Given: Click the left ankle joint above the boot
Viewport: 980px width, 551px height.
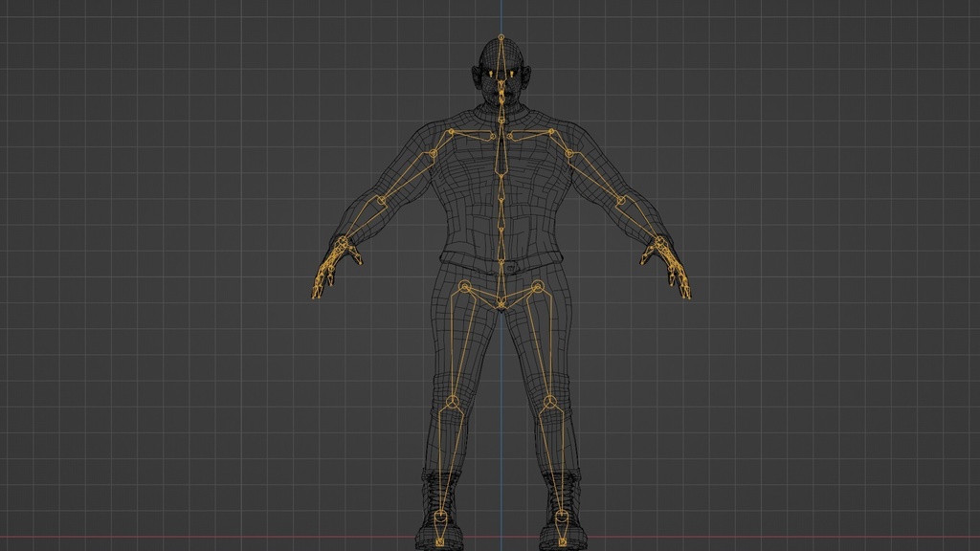Looking at the screenshot, I should [560, 515].
